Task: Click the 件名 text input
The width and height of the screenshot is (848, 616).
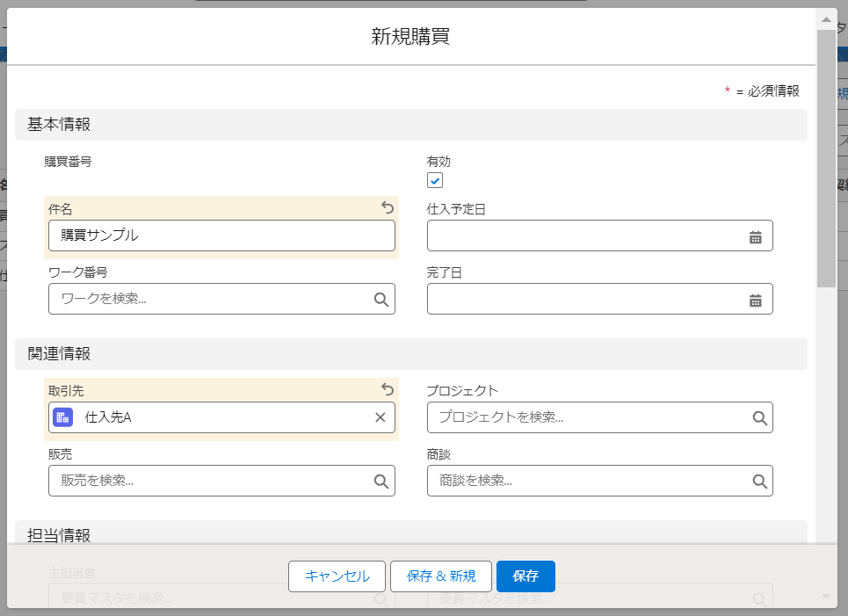Action: 221,236
